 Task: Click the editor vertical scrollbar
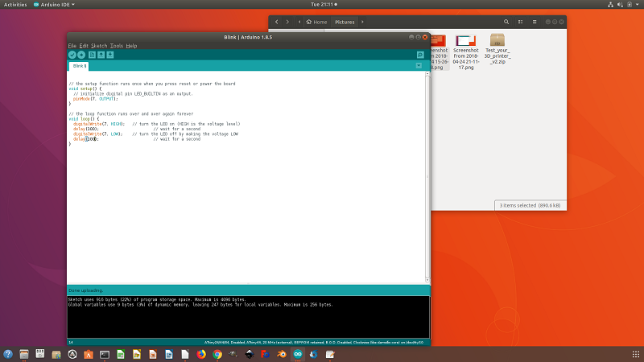[x=427, y=178]
